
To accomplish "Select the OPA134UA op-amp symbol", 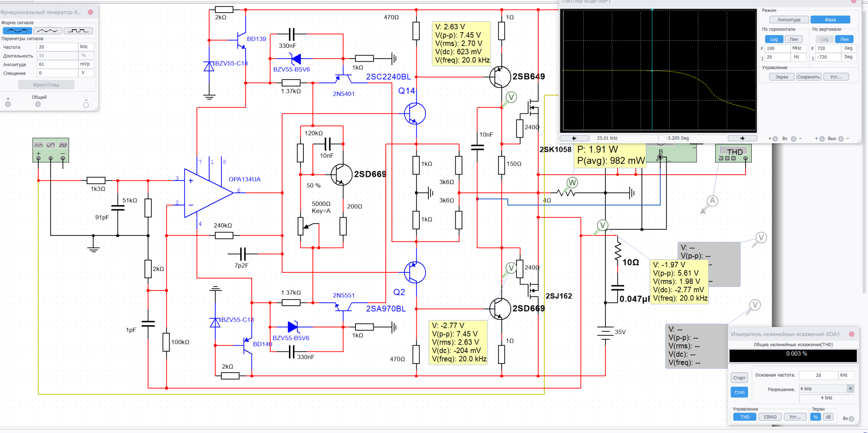I will click(209, 193).
